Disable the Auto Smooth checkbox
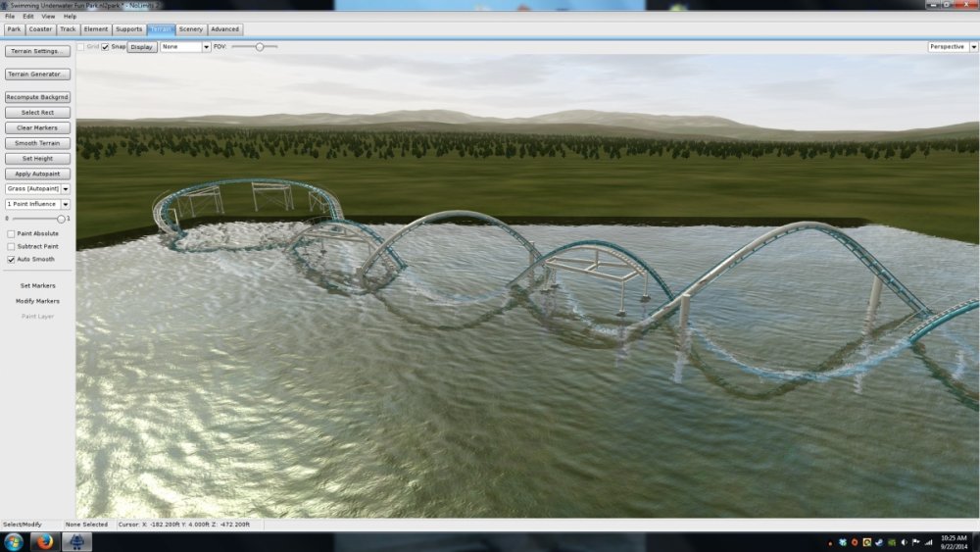The image size is (980, 552). click(x=11, y=260)
